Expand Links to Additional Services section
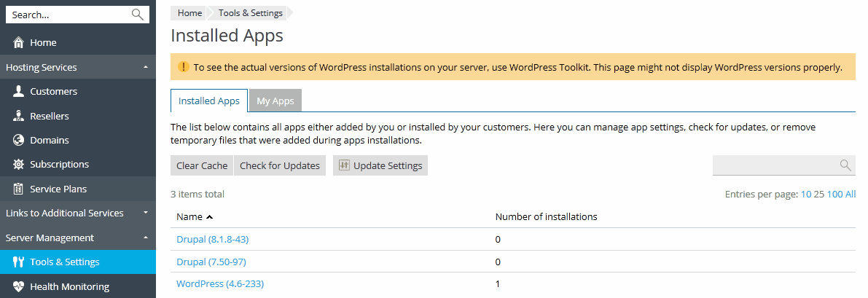Viewport: 868px width, 298px height. tap(146, 213)
